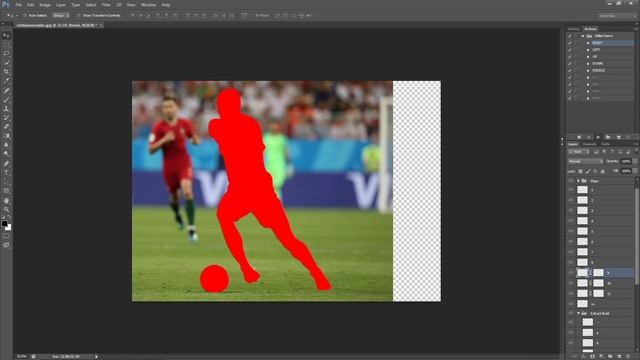Toggle visibility of selected layer 9
640x360 pixels.
point(571,273)
